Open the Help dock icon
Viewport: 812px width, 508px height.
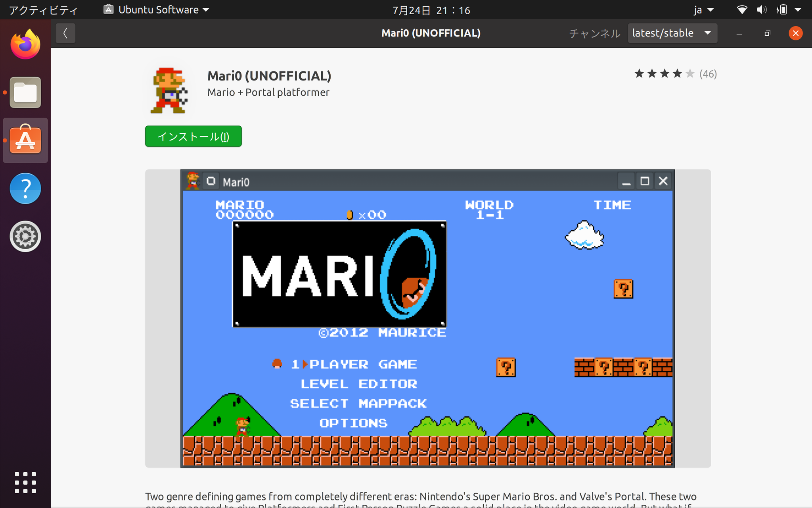tap(25, 189)
